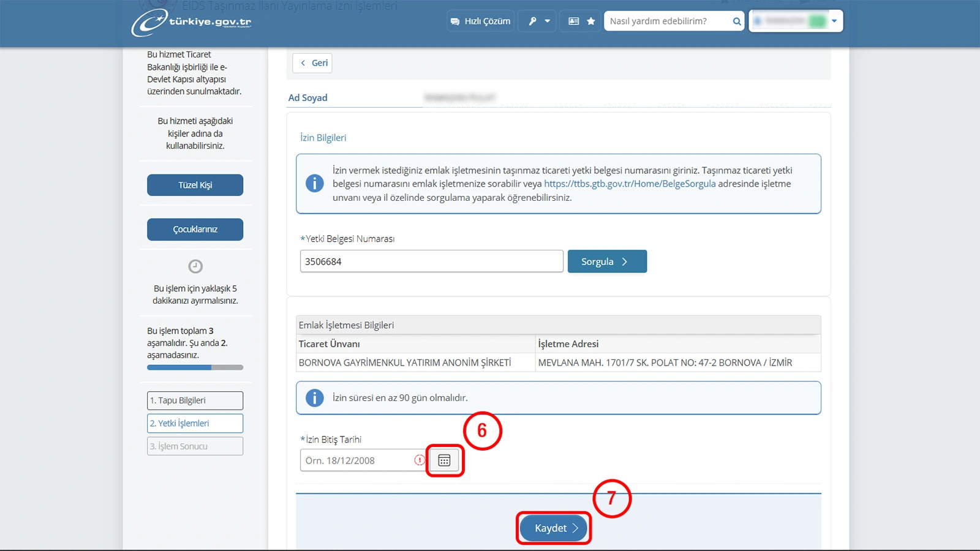Go to step 3. İşlem Sonucu

click(x=195, y=446)
